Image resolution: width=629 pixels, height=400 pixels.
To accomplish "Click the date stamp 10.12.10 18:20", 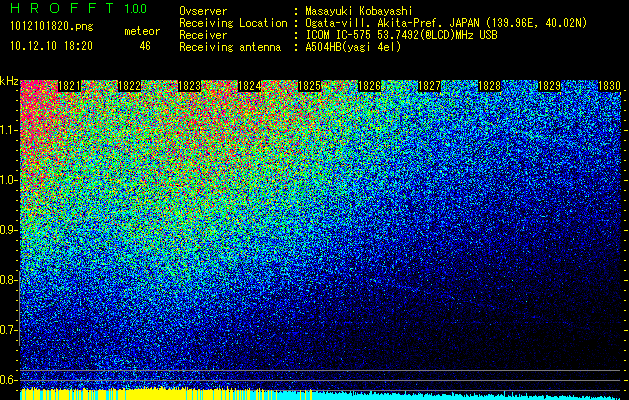I will point(51,46).
